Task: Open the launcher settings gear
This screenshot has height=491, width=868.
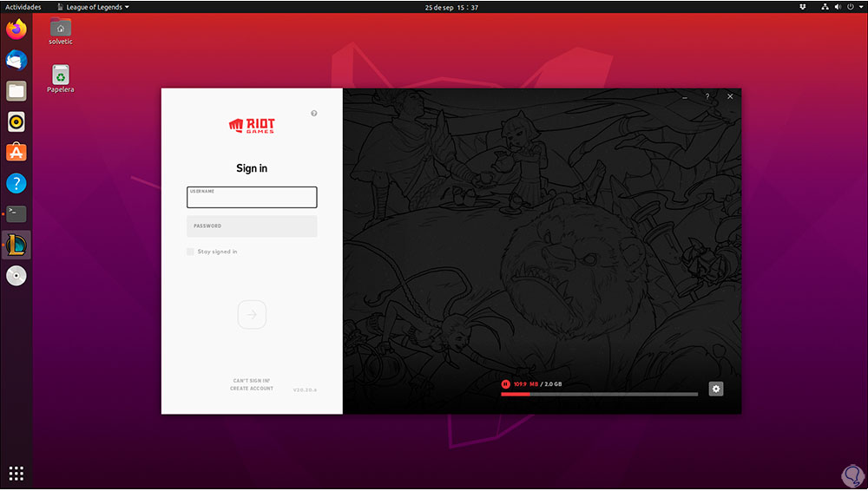Action: [x=716, y=390]
